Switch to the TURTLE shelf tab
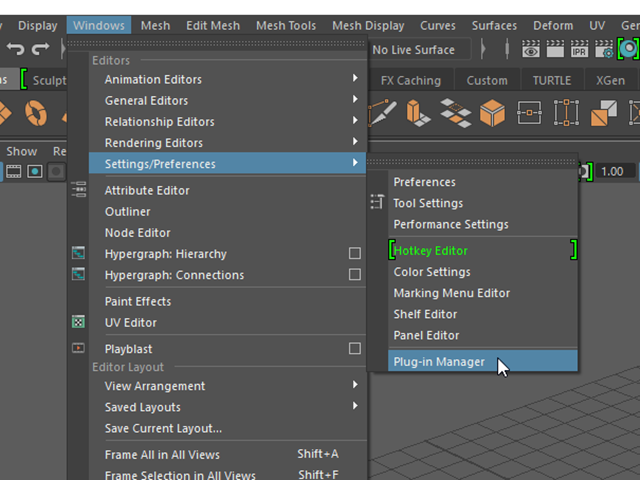 click(552, 80)
